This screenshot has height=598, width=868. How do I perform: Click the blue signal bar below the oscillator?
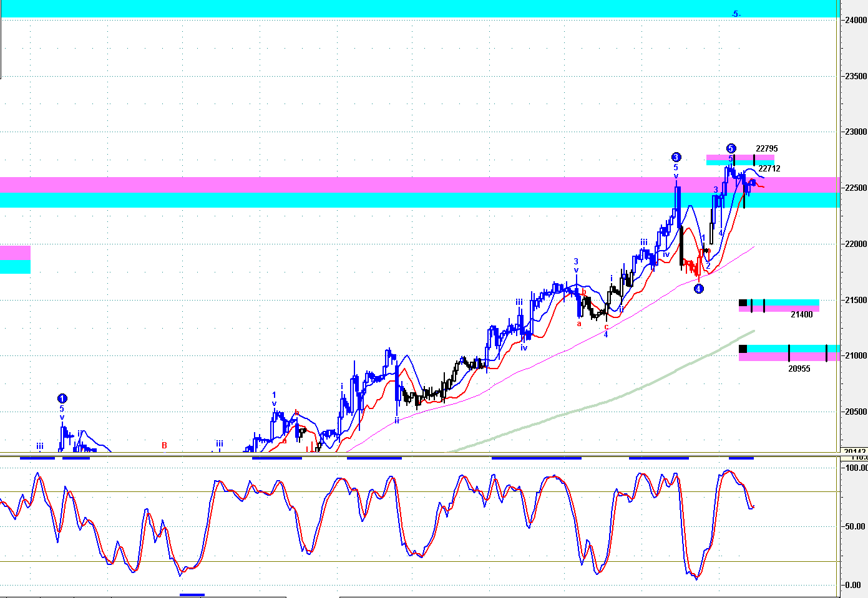pyautogui.click(x=192, y=594)
